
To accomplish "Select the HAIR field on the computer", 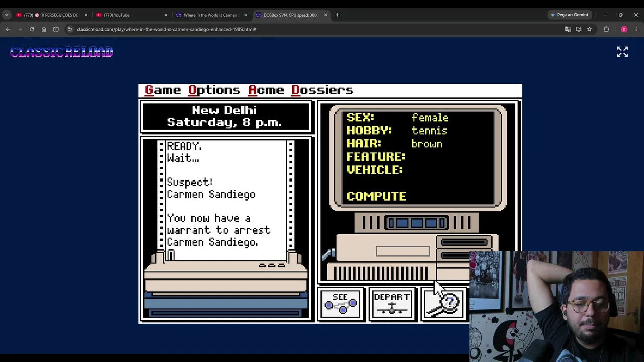I will (364, 144).
